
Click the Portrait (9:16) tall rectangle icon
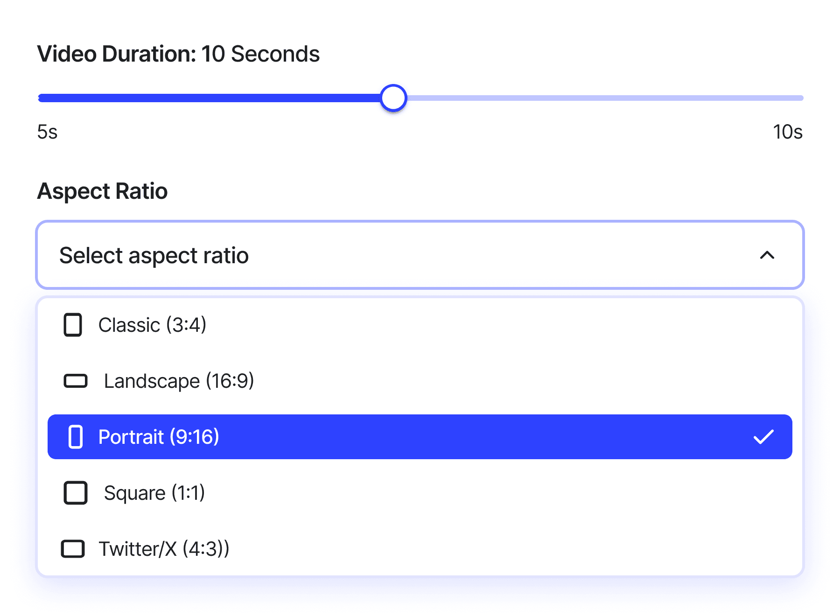(76, 437)
